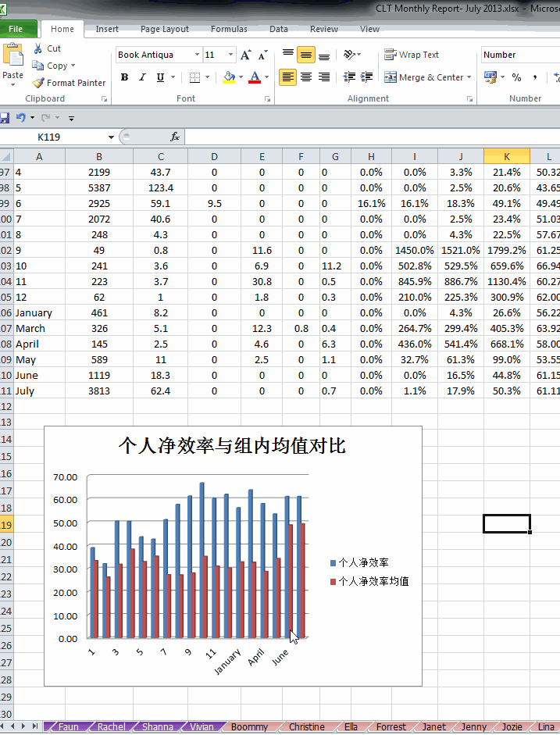This screenshot has width=560, height=735.
Task: Click the Fill Color paint bucket
Action: coord(229,77)
